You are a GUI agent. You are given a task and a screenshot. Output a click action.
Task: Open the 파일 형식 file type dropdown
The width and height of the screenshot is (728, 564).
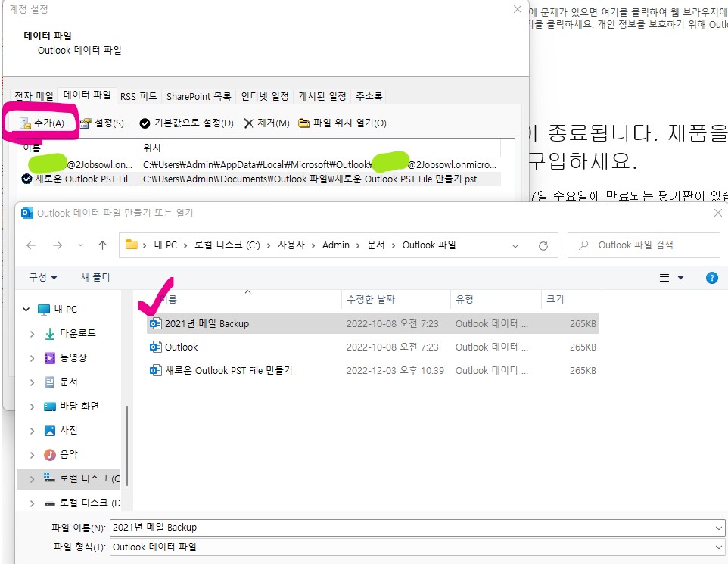[x=717, y=547]
